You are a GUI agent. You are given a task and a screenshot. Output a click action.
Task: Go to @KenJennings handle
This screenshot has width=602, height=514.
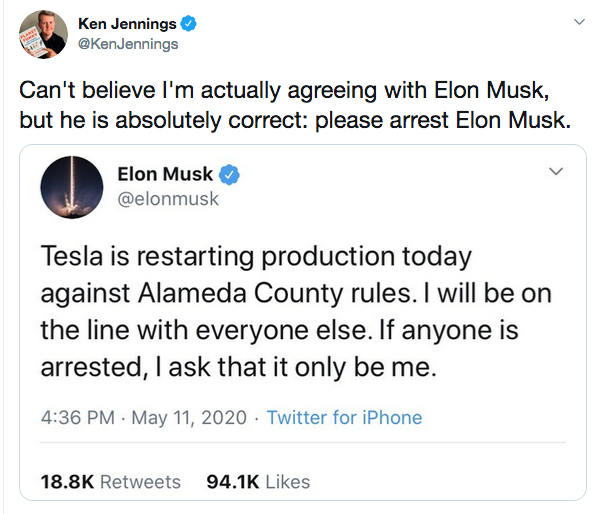128,44
